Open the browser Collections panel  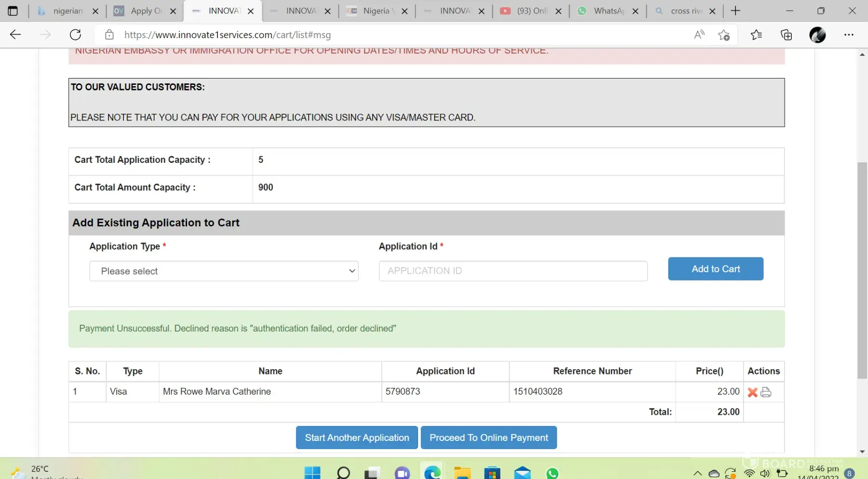786,35
